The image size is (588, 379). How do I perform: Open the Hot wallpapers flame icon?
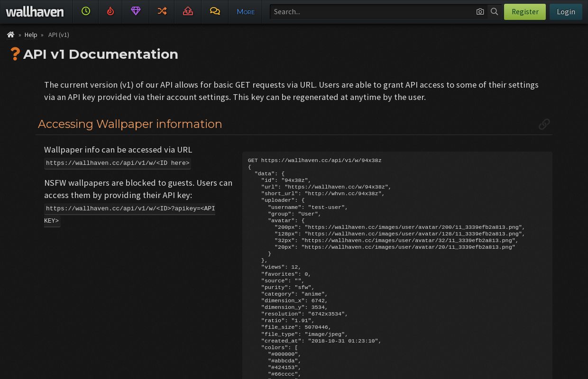[110, 11]
